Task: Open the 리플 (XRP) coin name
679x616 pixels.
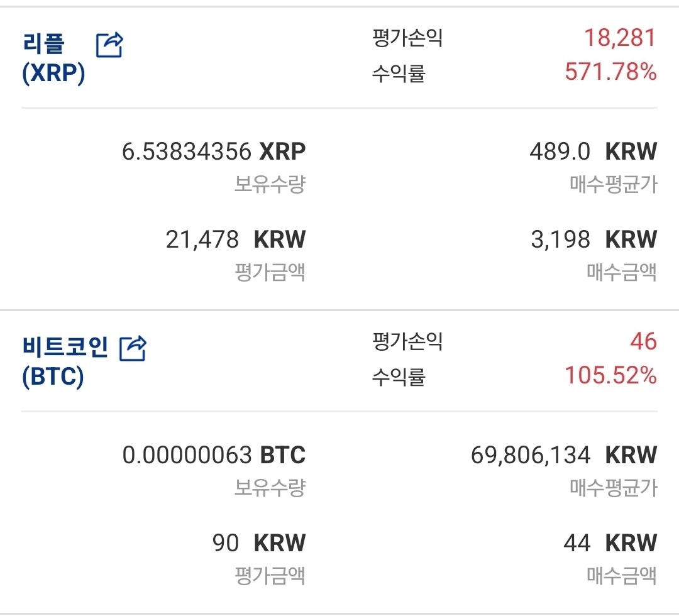Action: pyautogui.click(x=53, y=59)
